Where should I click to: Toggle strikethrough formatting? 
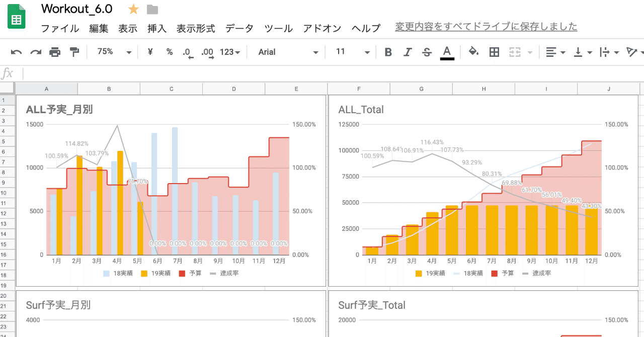pyautogui.click(x=427, y=52)
